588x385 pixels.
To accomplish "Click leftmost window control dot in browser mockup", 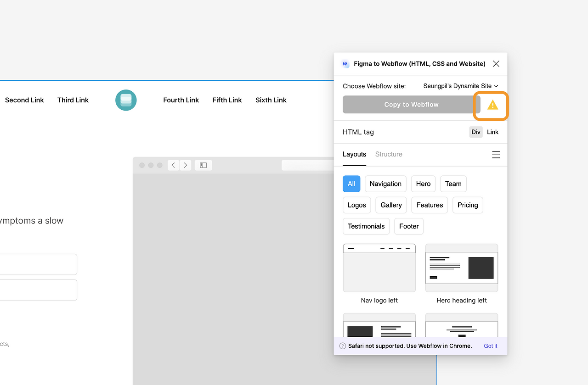I will (x=142, y=165).
